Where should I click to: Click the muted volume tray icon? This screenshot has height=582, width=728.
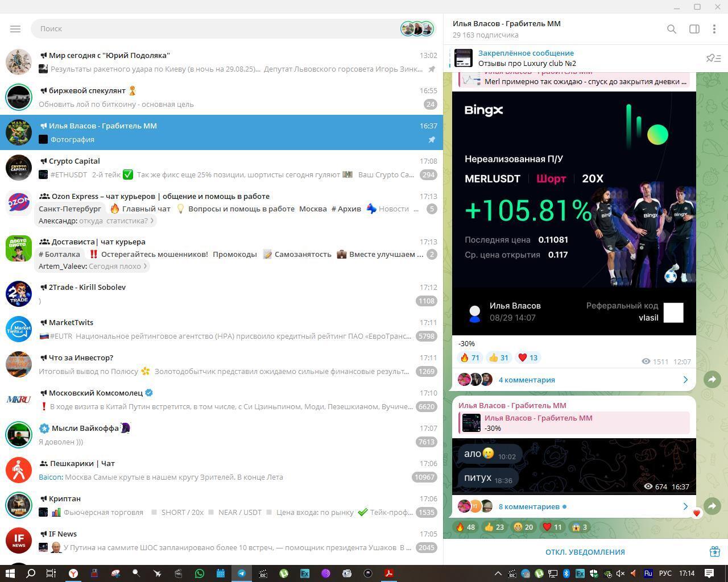tap(621, 573)
